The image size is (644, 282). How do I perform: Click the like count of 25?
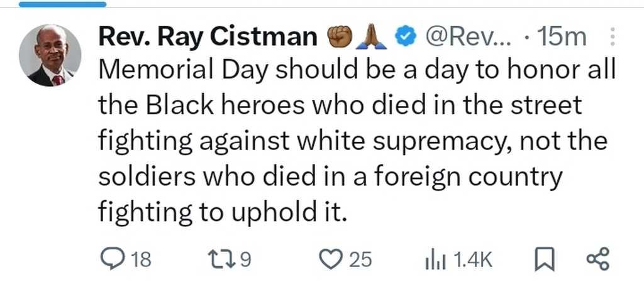point(360,259)
